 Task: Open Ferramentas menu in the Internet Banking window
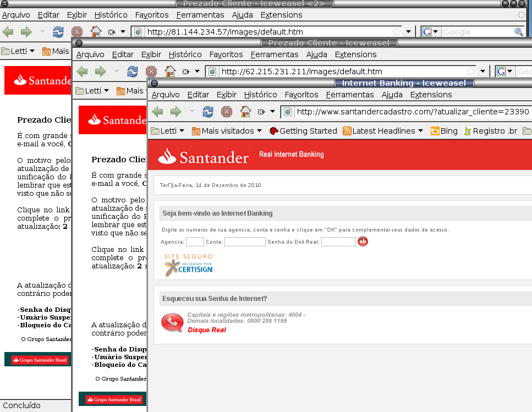(350, 95)
